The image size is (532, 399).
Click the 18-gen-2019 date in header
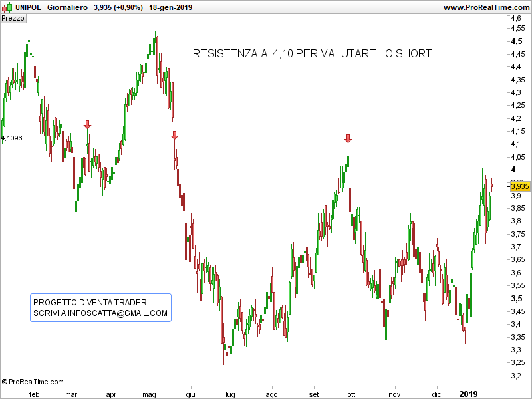coord(172,7)
